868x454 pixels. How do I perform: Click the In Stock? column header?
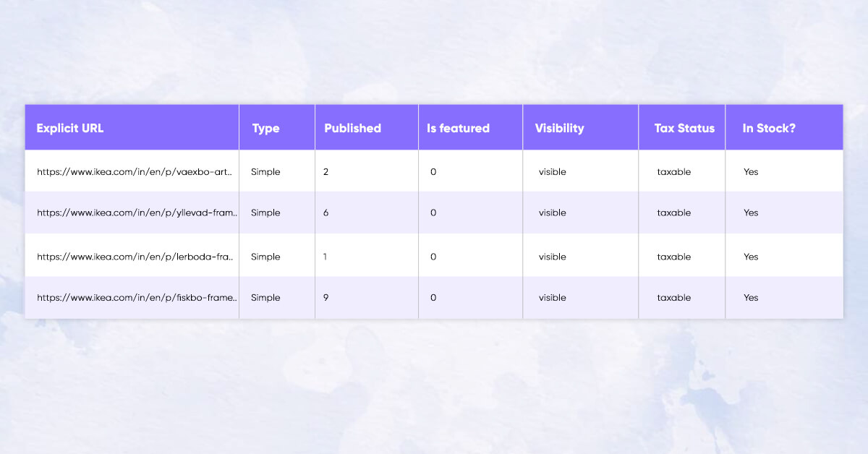[768, 128]
